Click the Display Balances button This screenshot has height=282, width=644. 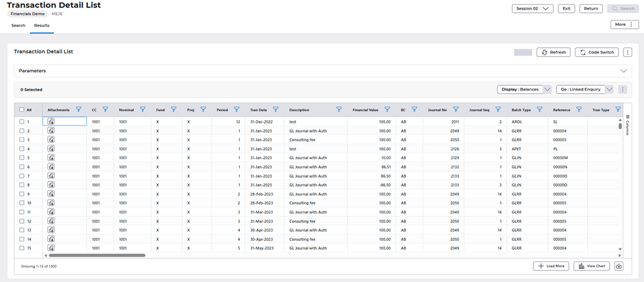[520, 89]
